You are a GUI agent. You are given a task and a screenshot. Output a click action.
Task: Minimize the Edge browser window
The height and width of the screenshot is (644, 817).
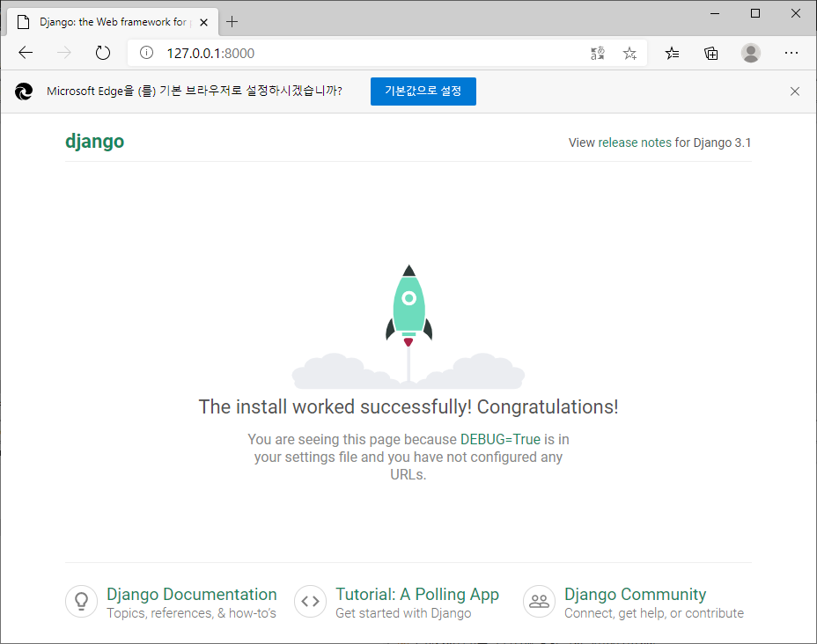[715, 13]
